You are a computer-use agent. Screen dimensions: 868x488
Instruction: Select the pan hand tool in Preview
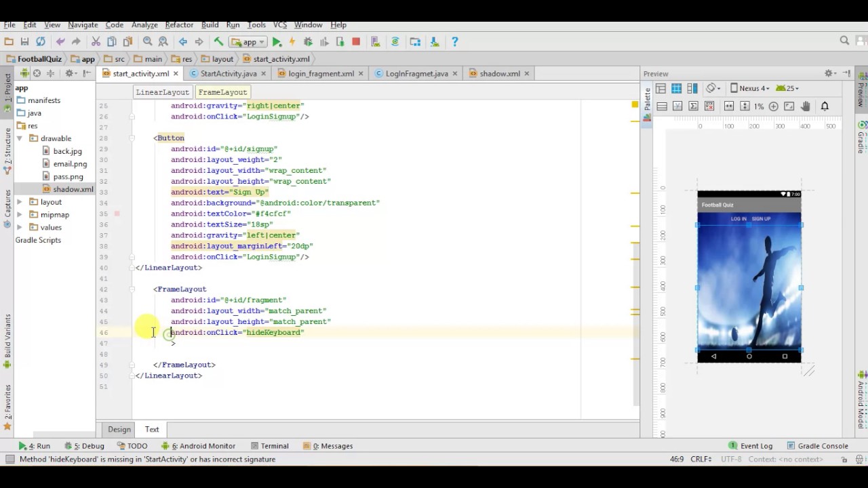click(806, 106)
